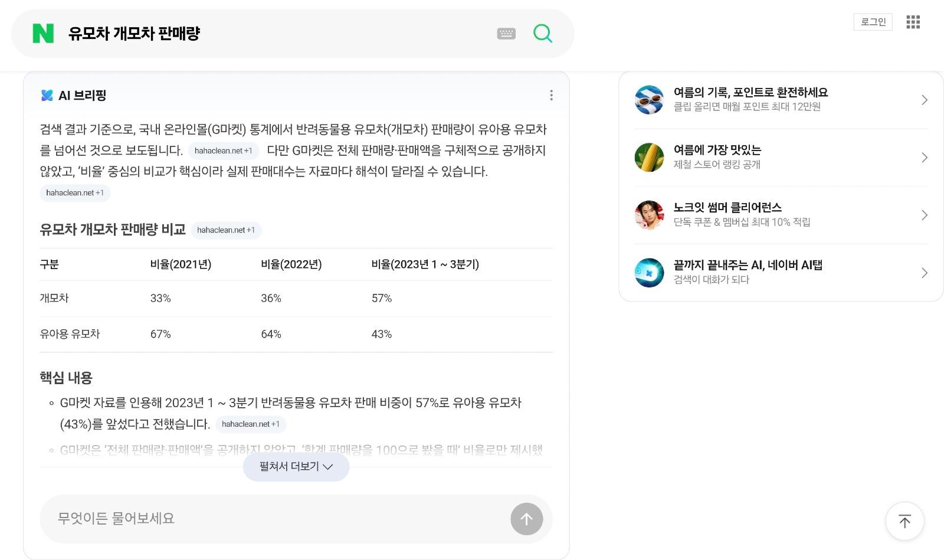Click the 36% cell
This screenshot has height=560, width=944.
(x=271, y=299)
